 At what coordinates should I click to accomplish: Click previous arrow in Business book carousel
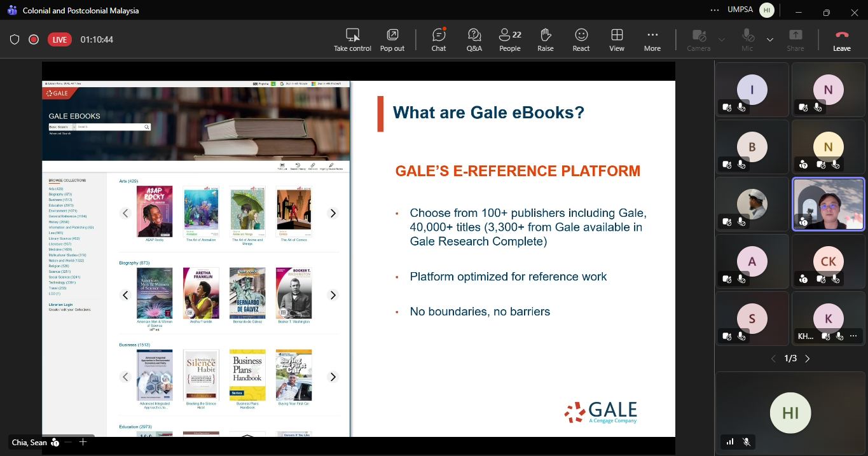pos(125,377)
